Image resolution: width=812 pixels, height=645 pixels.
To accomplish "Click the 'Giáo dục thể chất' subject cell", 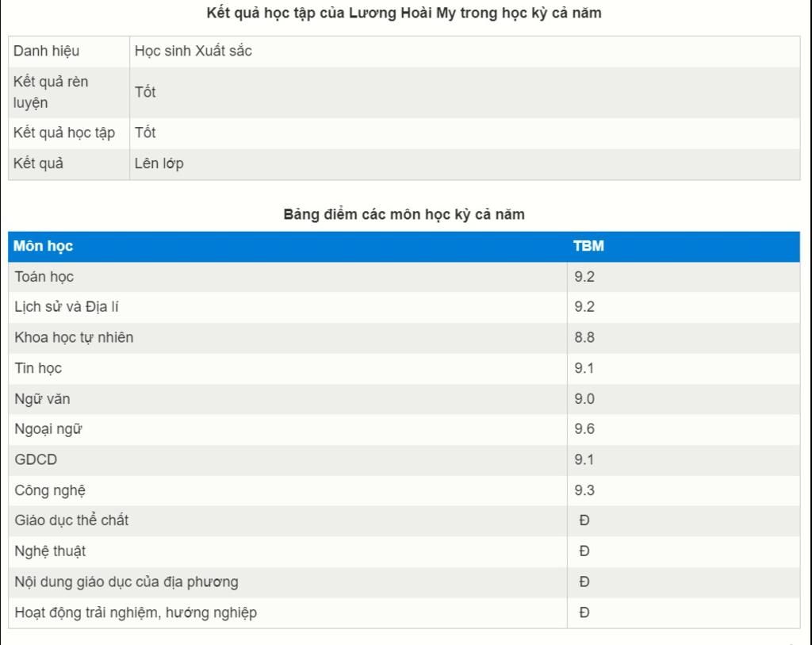I will point(71,520).
